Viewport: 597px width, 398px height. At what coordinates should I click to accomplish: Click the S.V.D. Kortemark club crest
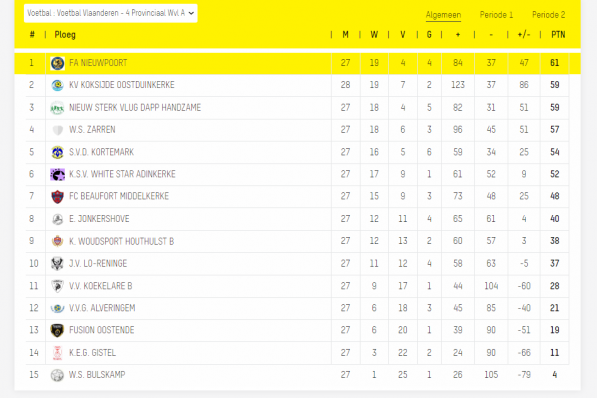pos(57,152)
